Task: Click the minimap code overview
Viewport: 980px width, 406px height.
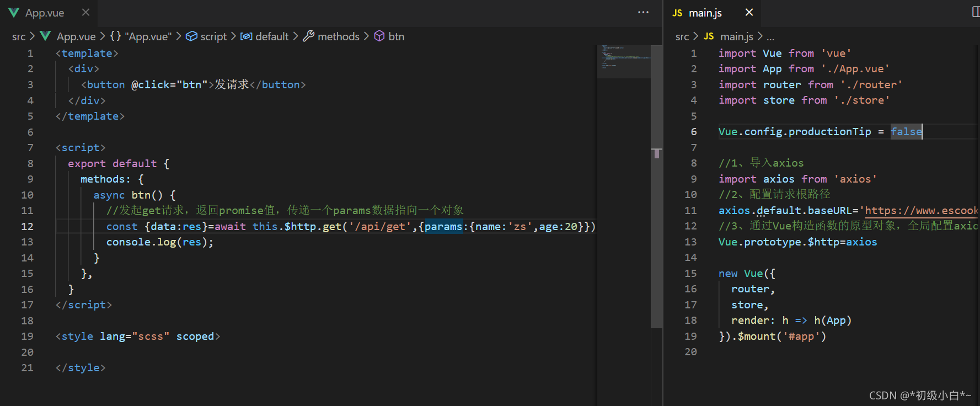Action: click(x=624, y=61)
